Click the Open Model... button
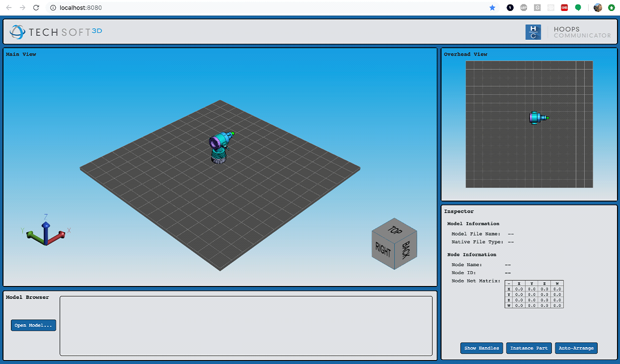Image resolution: width=620 pixels, height=364 pixels. (x=33, y=325)
